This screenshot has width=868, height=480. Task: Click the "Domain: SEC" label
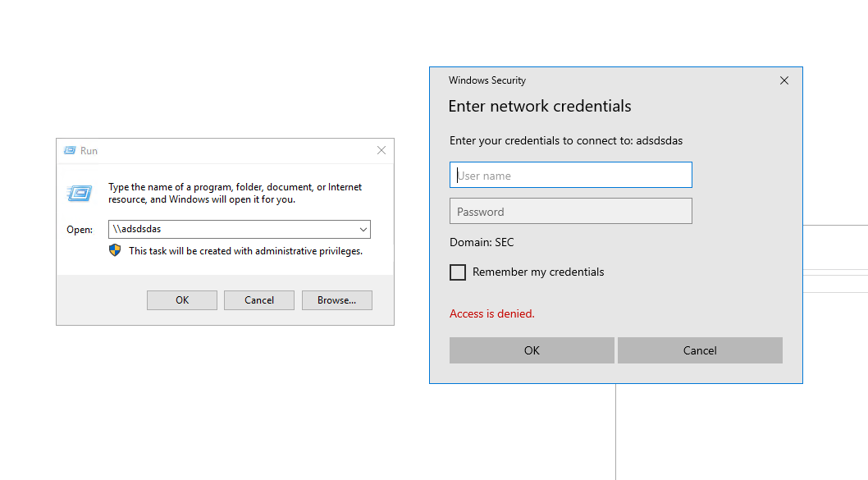(x=482, y=243)
